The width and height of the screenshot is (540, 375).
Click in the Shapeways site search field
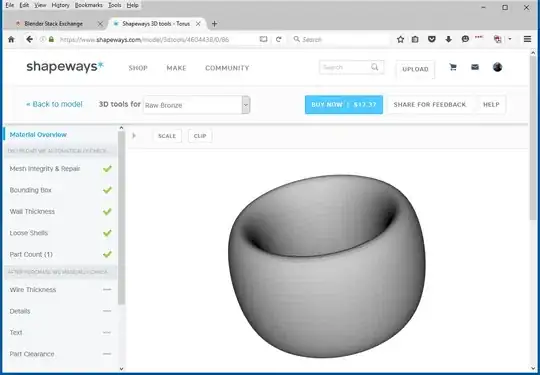pyautogui.click(x=346, y=67)
